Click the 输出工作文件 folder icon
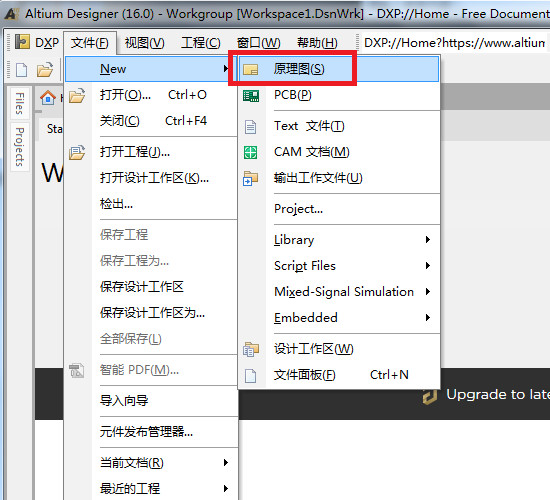 (x=250, y=178)
